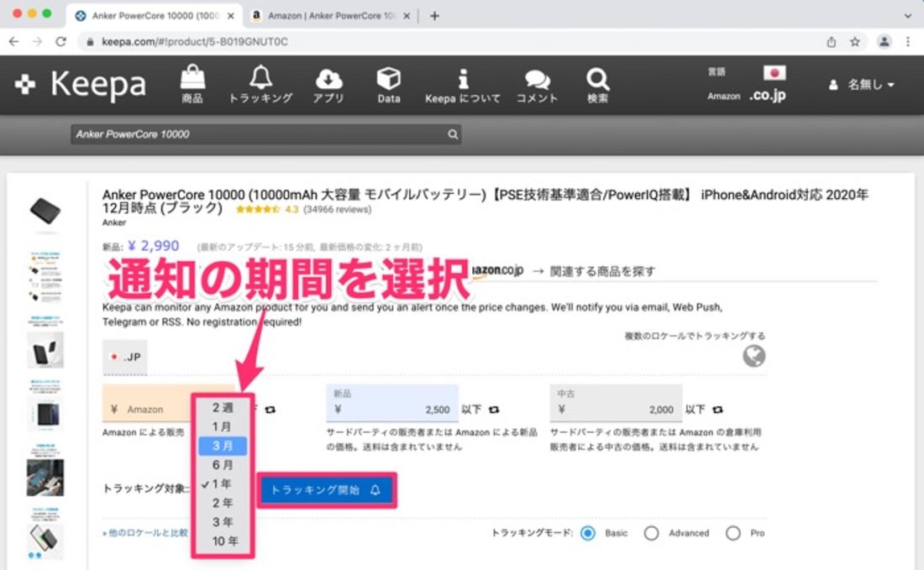Choose 3 月 from the period list

coord(223,446)
